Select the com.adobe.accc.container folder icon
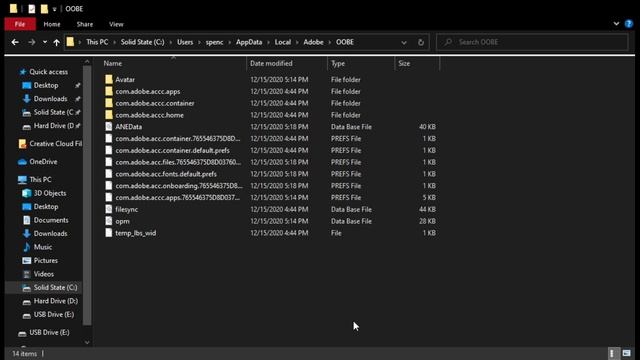 tap(109, 103)
